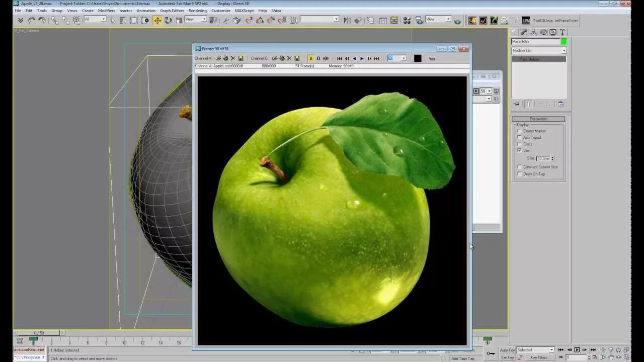Show Channel B in RAM Player

point(318,58)
